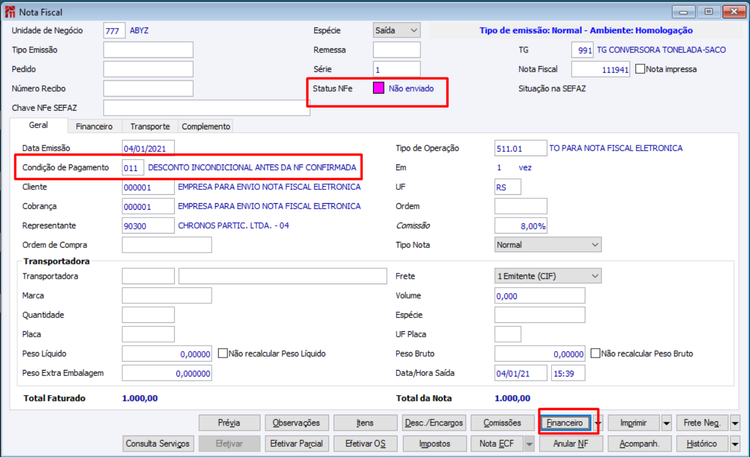Click the Peso Extra Embalagem field
750x457 pixels.
pyautogui.click(x=167, y=373)
